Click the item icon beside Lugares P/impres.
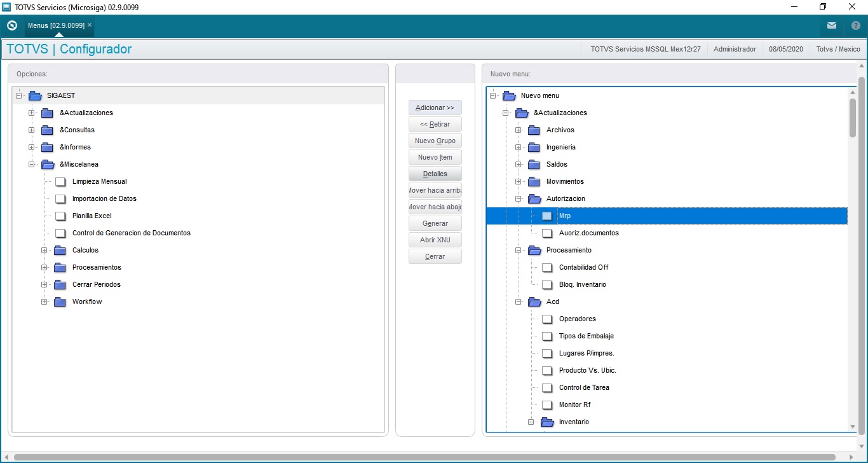Image resolution: width=868 pixels, height=463 pixels. [547, 353]
